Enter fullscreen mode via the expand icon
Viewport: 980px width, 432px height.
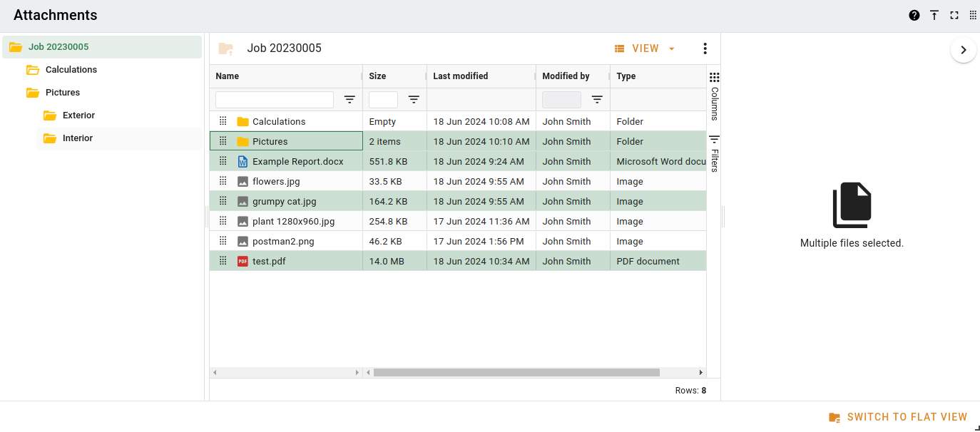[x=954, y=14]
